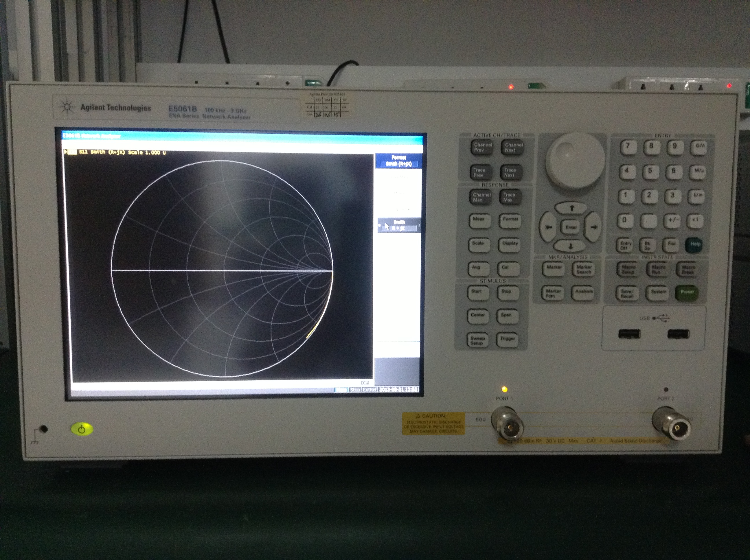Tap numeric key 8
Viewport: 750px width, 560px height.
coord(652,147)
